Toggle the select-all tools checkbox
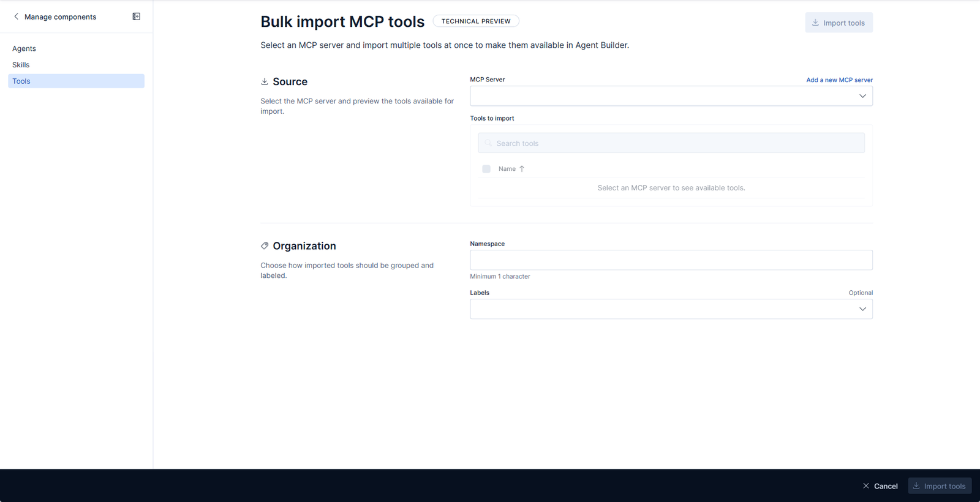The height and width of the screenshot is (502, 980). [x=486, y=169]
